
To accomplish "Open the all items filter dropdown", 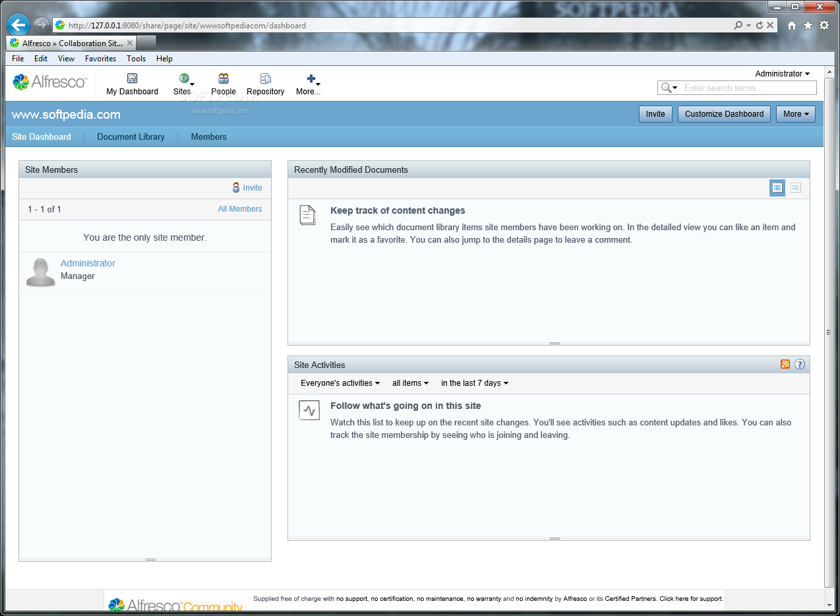I will [x=410, y=383].
